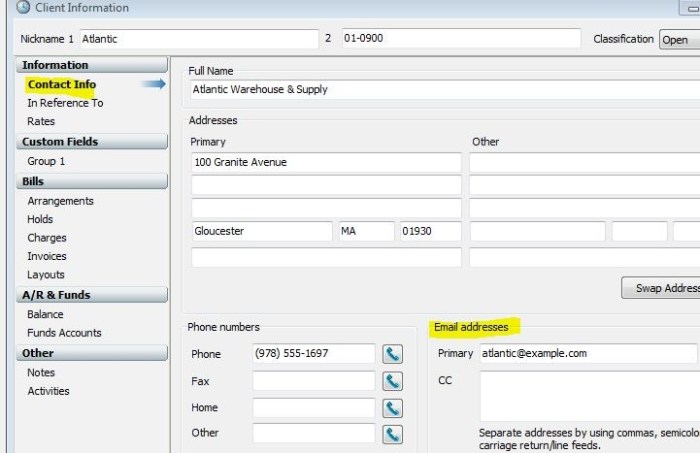Collapse the Other section header
Image resolution: width=700 pixels, height=453 pixels.
tap(92, 353)
